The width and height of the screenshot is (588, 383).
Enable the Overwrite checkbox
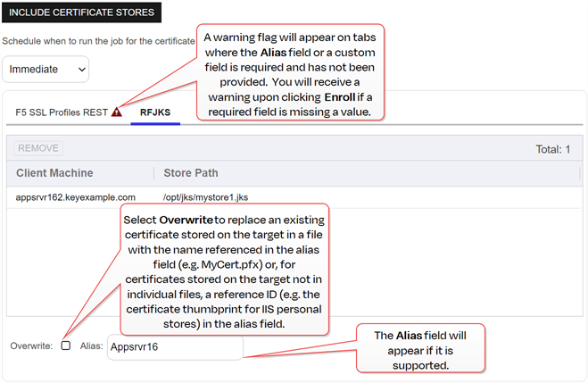pyautogui.click(x=66, y=346)
